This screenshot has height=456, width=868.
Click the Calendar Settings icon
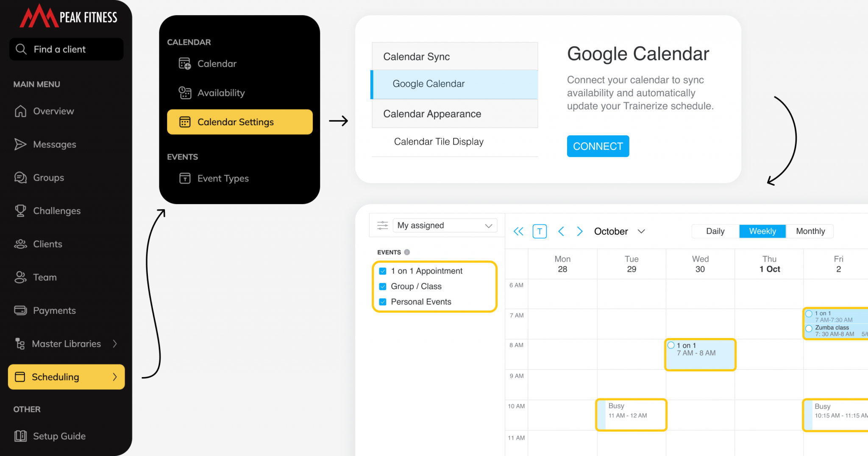point(185,122)
